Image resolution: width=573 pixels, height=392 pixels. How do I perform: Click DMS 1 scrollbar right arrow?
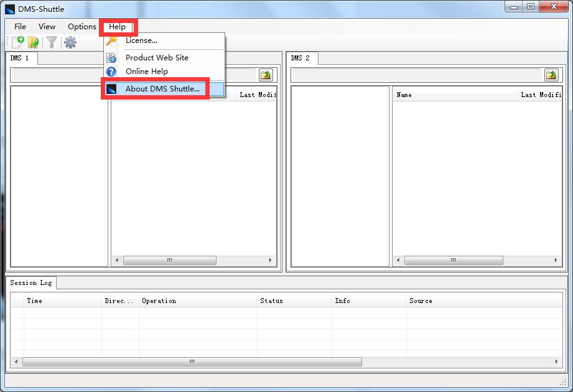pos(271,261)
